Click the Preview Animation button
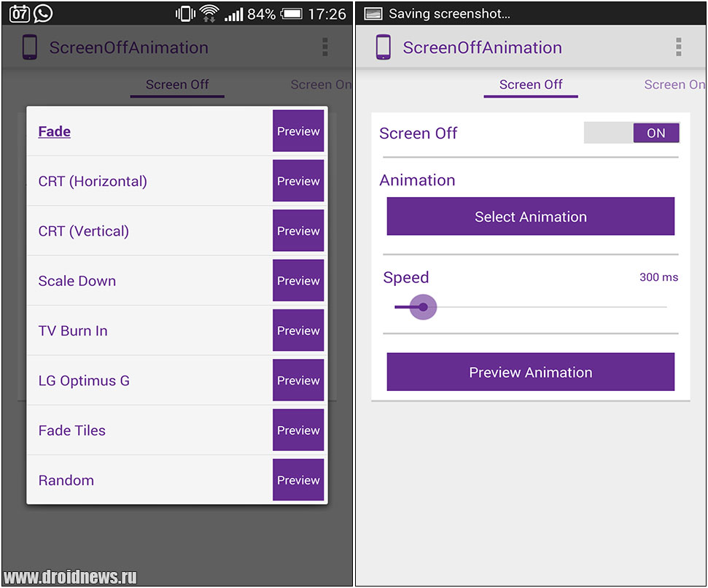Viewport: 708px width, 588px height. pos(531,371)
